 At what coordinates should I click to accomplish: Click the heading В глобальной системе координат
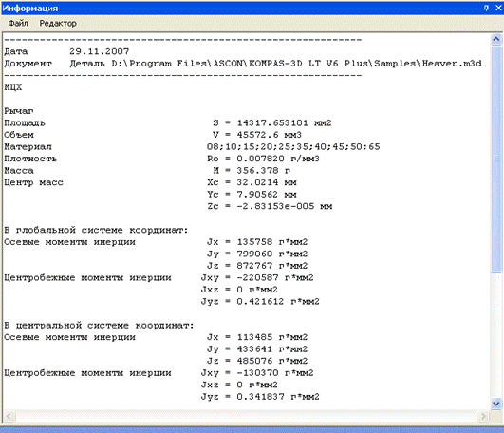pos(96,230)
